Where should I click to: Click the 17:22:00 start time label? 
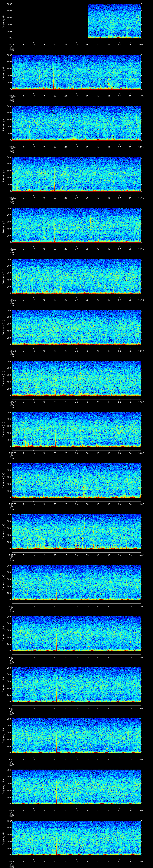(x=12, y=708)
